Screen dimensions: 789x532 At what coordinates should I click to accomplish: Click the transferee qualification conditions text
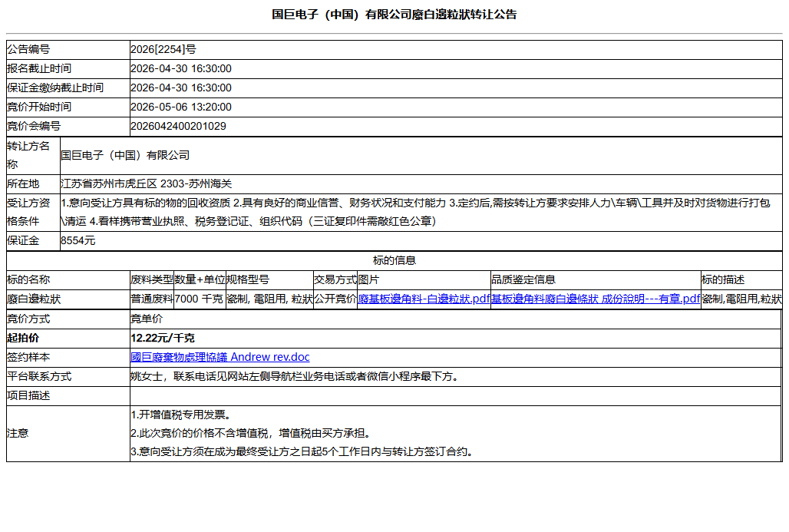pyautogui.click(x=415, y=212)
